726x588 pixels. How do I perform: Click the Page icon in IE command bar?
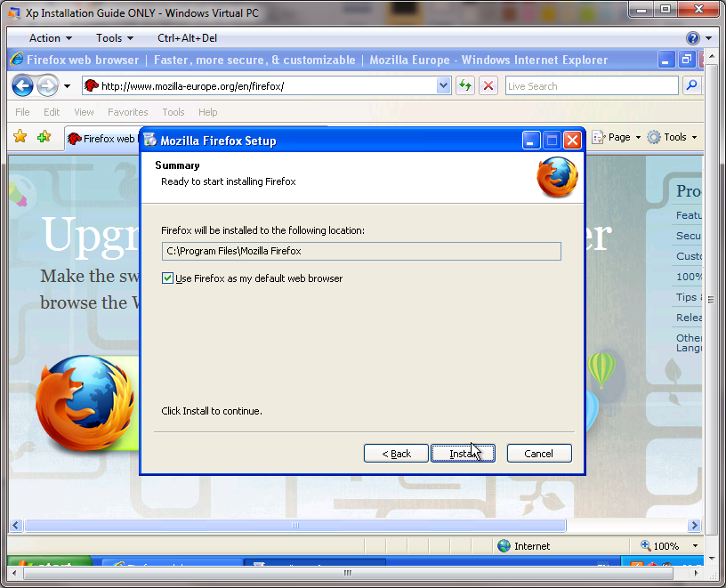click(599, 137)
